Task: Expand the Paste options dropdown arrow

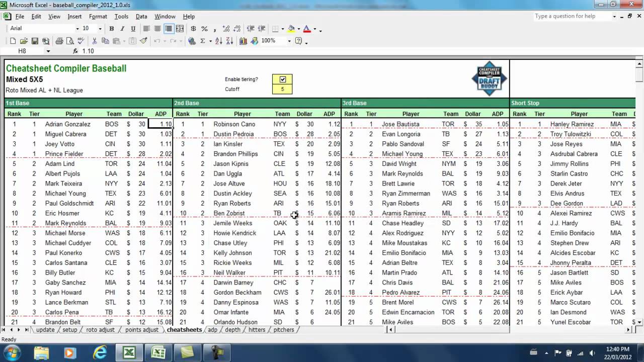Action: click(124, 41)
